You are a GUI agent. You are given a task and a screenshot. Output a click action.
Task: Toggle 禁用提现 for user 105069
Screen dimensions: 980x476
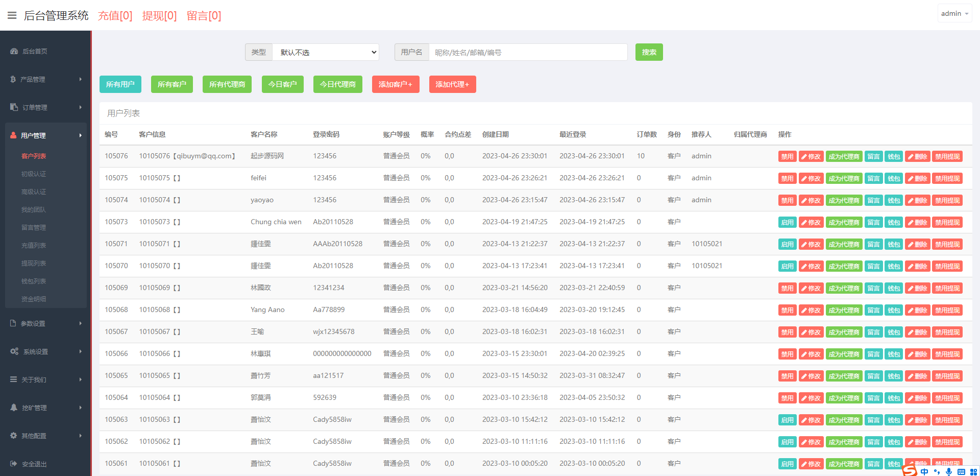pos(947,289)
